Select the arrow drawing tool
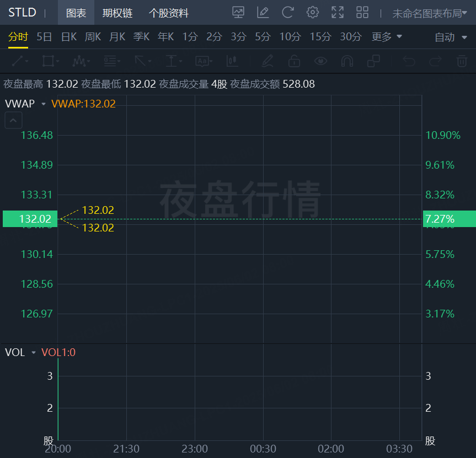476x458 pixels. 140,61
